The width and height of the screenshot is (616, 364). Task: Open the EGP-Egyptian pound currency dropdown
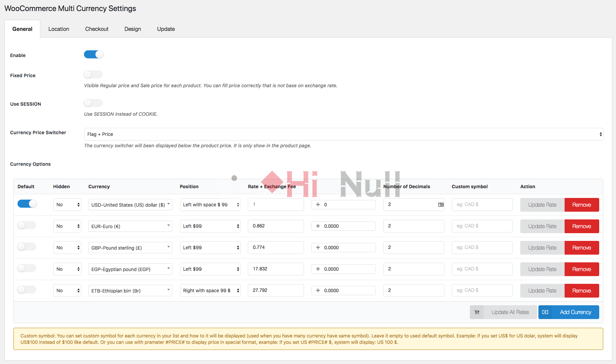point(130,269)
